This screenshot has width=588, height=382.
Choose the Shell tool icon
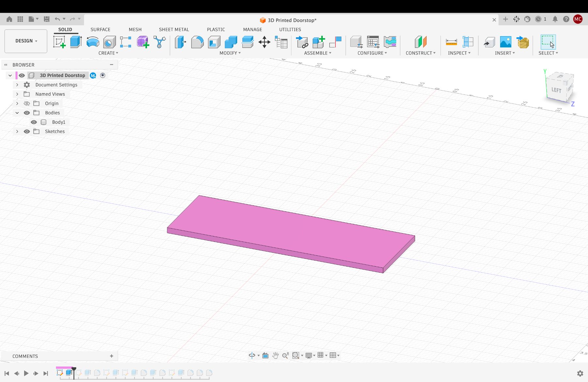point(214,42)
